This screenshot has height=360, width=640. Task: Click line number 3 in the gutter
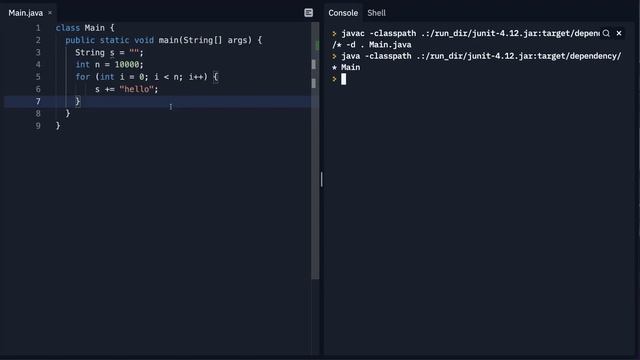[38, 52]
